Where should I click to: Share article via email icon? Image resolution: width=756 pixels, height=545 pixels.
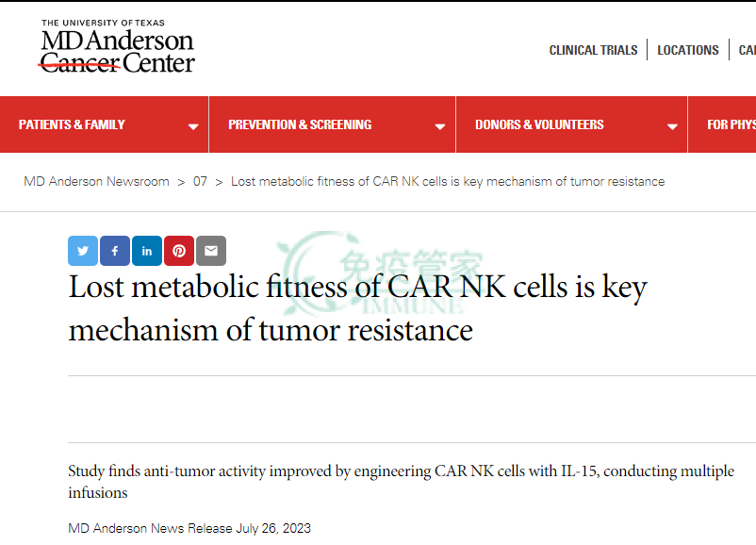pos(211,251)
